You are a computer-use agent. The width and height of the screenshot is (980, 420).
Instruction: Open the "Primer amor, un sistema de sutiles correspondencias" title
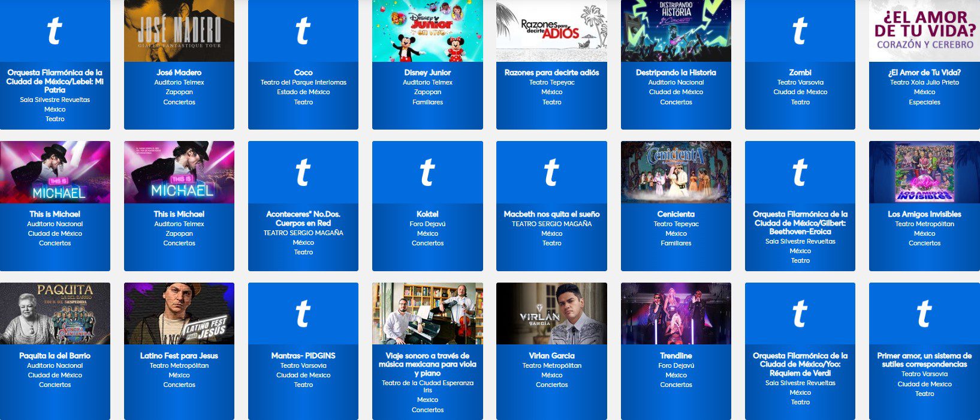(x=924, y=360)
